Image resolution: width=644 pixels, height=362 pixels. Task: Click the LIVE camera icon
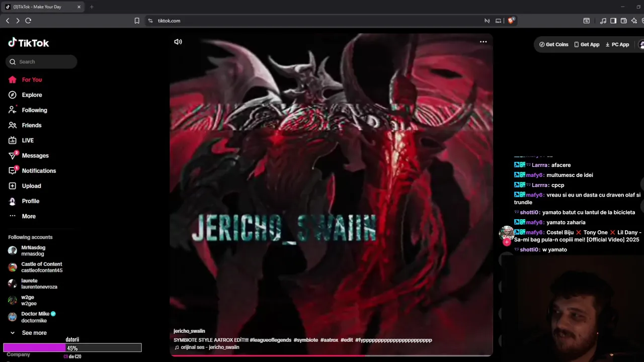click(13, 140)
